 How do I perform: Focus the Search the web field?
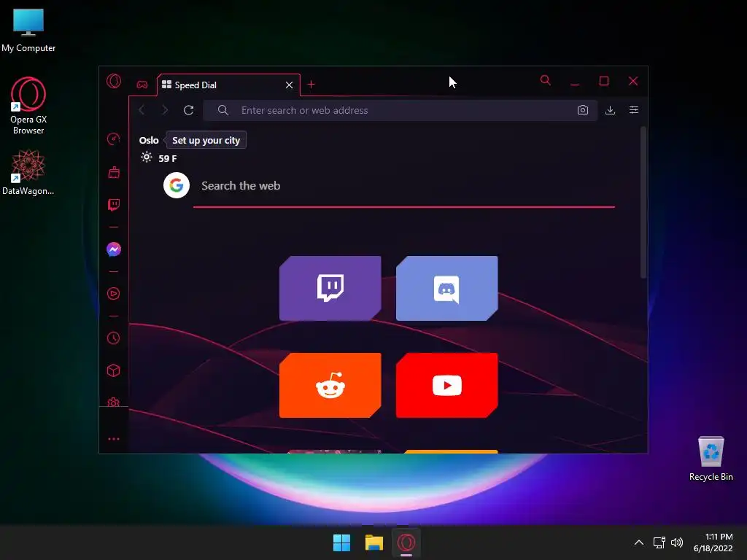click(x=404, y=186)
